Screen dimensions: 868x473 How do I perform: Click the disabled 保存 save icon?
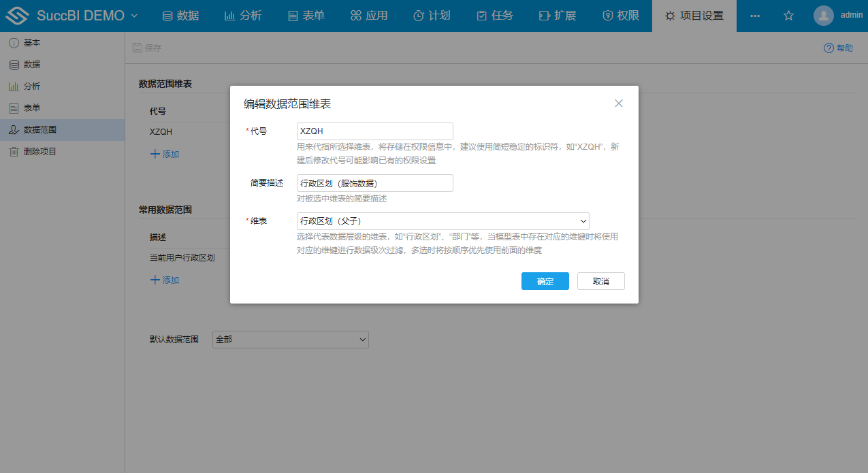coord(138,48)
